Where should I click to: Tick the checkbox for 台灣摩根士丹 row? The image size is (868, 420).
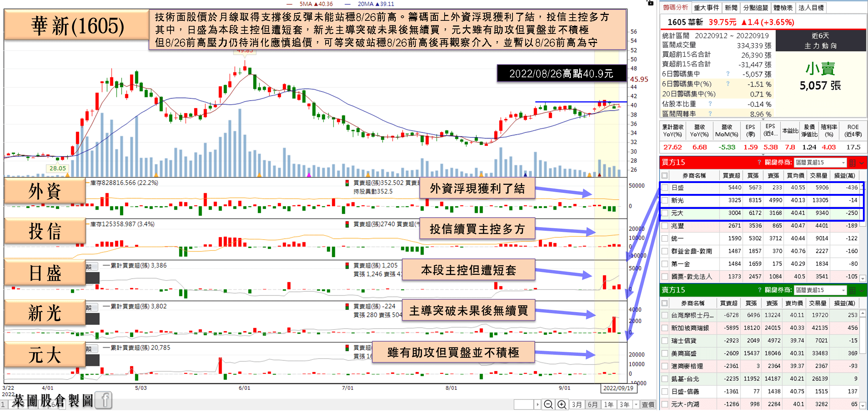pyautogui.click(x=665, y=315)
